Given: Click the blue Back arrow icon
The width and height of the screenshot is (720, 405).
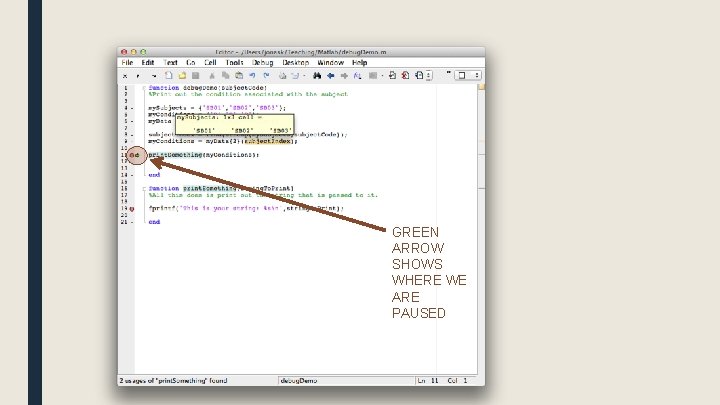Looking at the screenshot, I should tap(331, 75).
